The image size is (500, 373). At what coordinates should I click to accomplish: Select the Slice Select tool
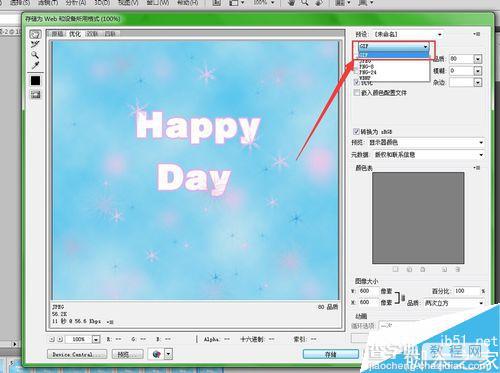(35, 45)
